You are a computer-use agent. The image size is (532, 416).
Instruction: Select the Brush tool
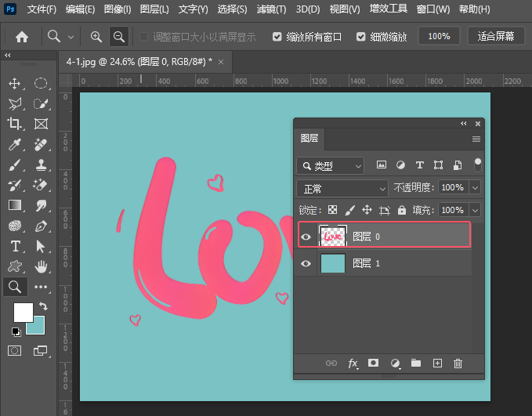[x=15, y=165]
